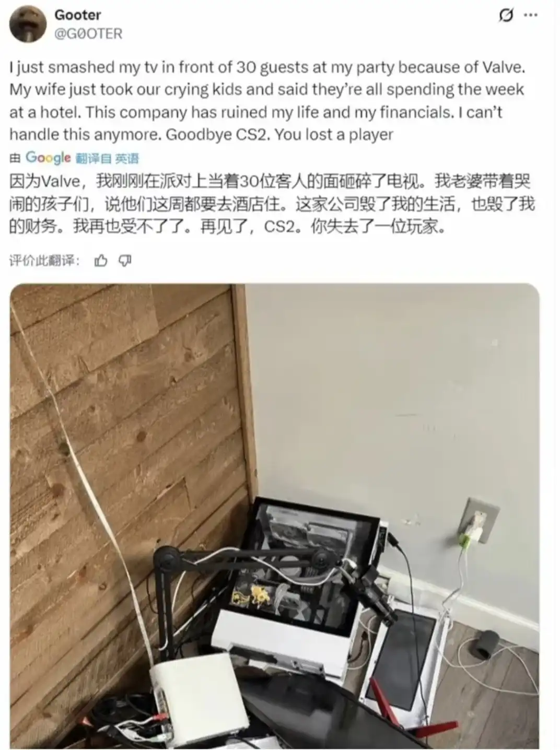This screenshot has width=560, height=750.
Task: Click the open PC case in the photo
Action: [303, 564]
